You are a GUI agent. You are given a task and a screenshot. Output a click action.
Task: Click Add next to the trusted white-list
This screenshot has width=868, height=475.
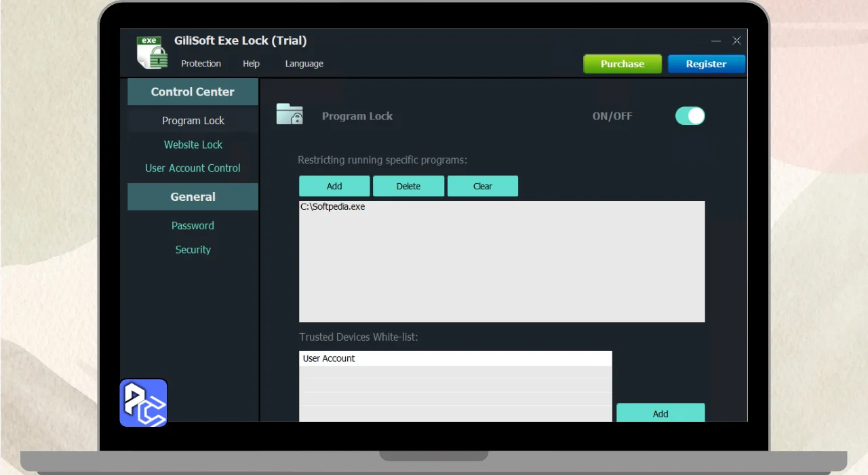660,413
